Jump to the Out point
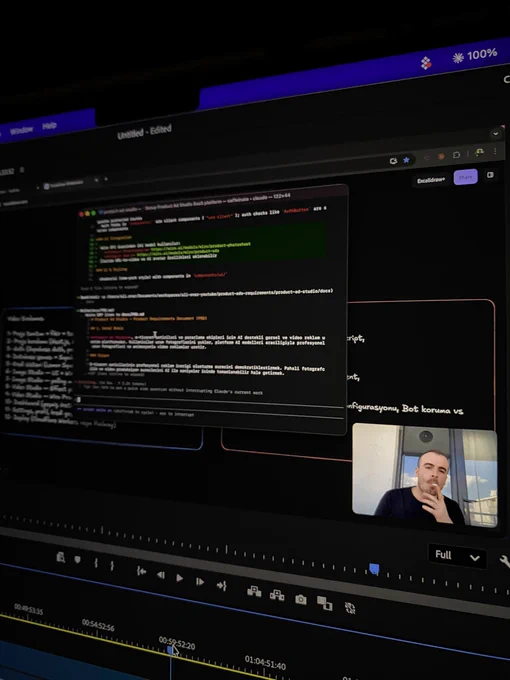This screenshot has height=680, width=510. coord(222,586)
